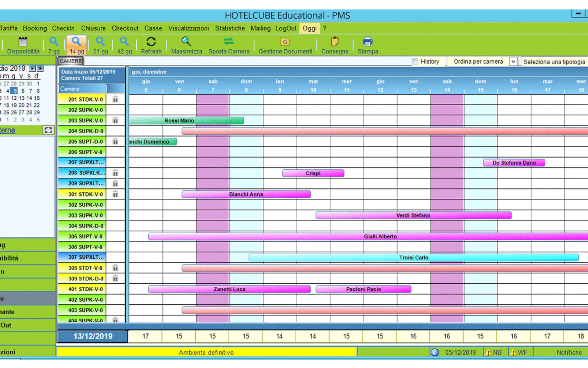This screenshot has width=588, height=368.
Task: Switch to 21 gg zoom view
Action: click(x=100, y=45)
